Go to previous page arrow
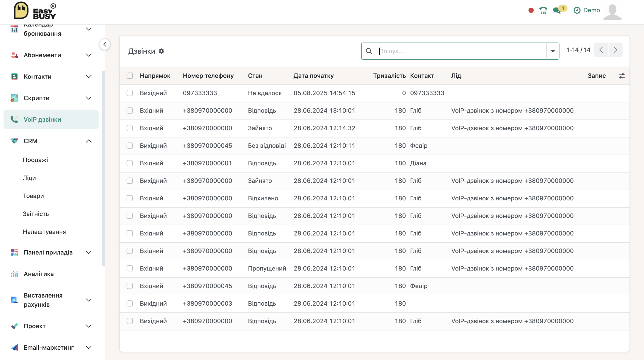The width and height of the screenshot is (644, 360). (x=601, y=50)
